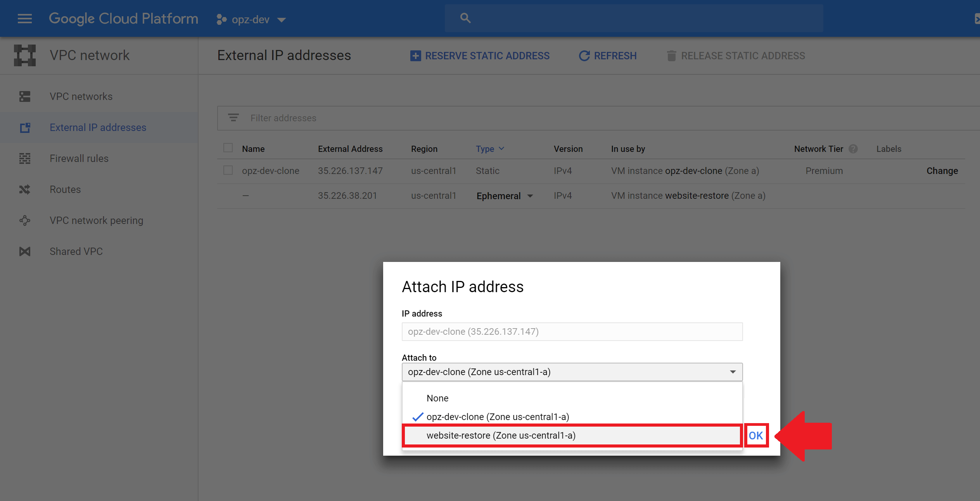Image resolution: width=980 pixels, height=501 pixels.
Task: Click the Version column header
Action: coord(568,149)
